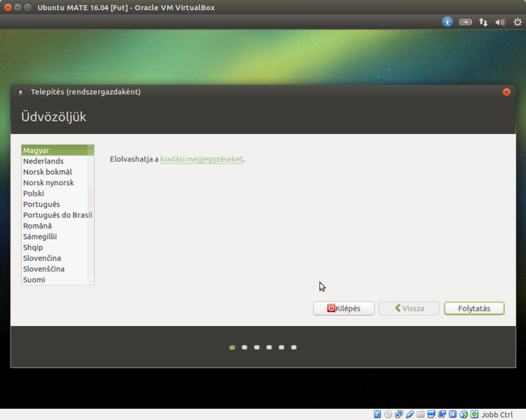Click VirtualBox USB devices status icon

pyautogui.click(x=410, y=414)
